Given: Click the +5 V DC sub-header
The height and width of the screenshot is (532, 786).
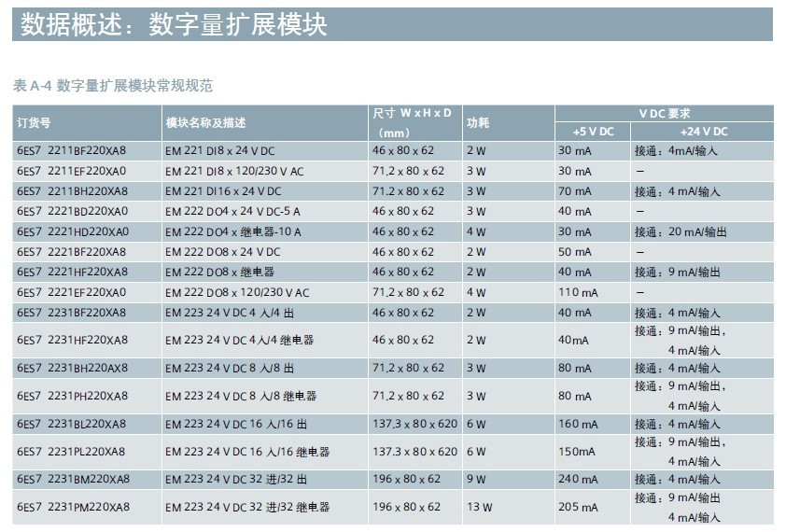Looking at the screenshot, I should tap(593, 132).
